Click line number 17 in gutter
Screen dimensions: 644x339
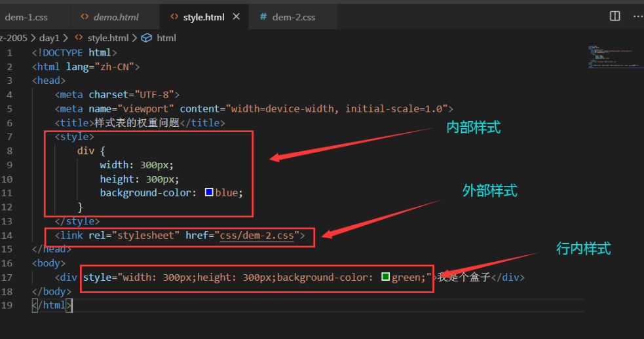pos(7,278)
